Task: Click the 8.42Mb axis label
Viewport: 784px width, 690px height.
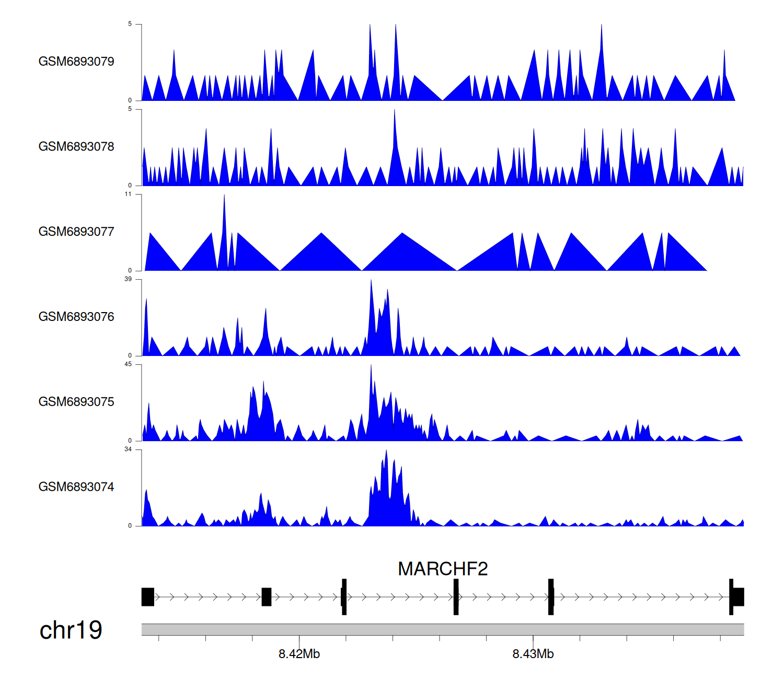Action: coord(299,654)
